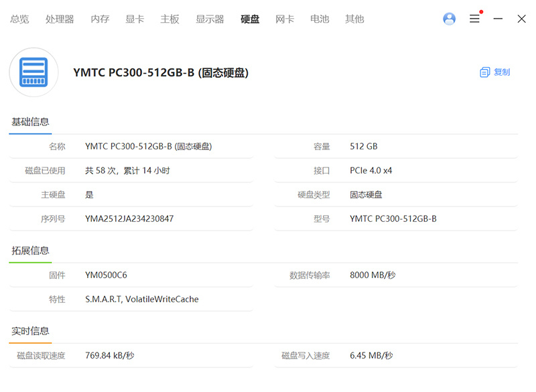The width and height of the screenshot is (536, 392).
Task: Open the user account avatar icon
Action: [449, 19]
